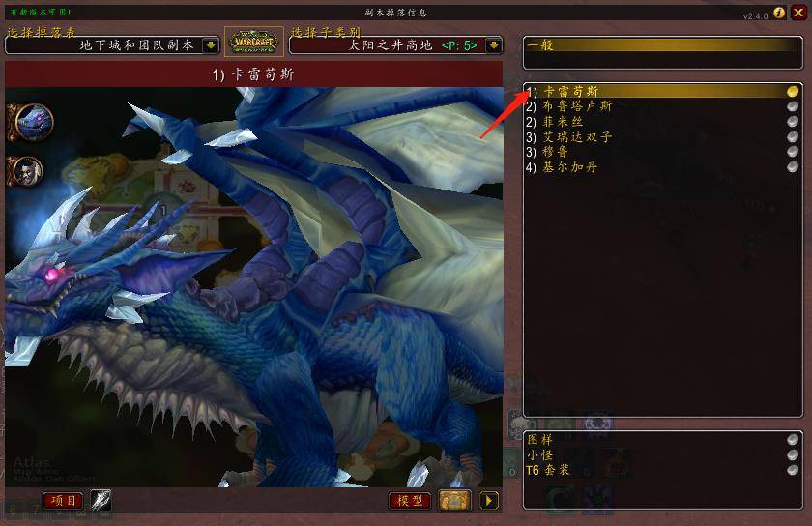Expand the 太阳之井高地 subcategory dropdown

tap(494, 45)
